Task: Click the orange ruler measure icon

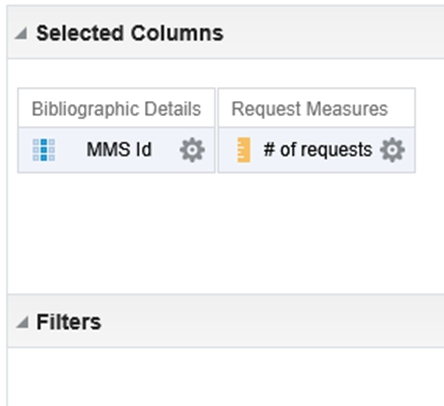Action: pos(243,150)
